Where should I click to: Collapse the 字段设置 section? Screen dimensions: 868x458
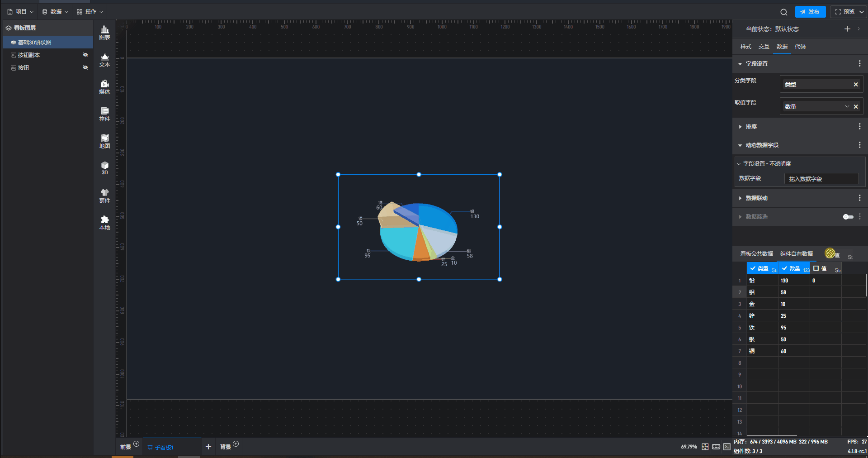coord(740,64)
